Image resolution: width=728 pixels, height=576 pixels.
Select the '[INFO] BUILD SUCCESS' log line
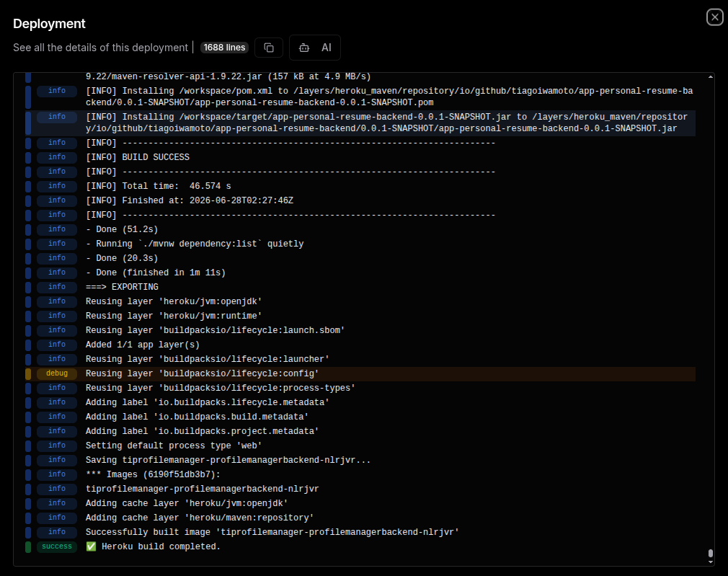(x=360, y=157)
